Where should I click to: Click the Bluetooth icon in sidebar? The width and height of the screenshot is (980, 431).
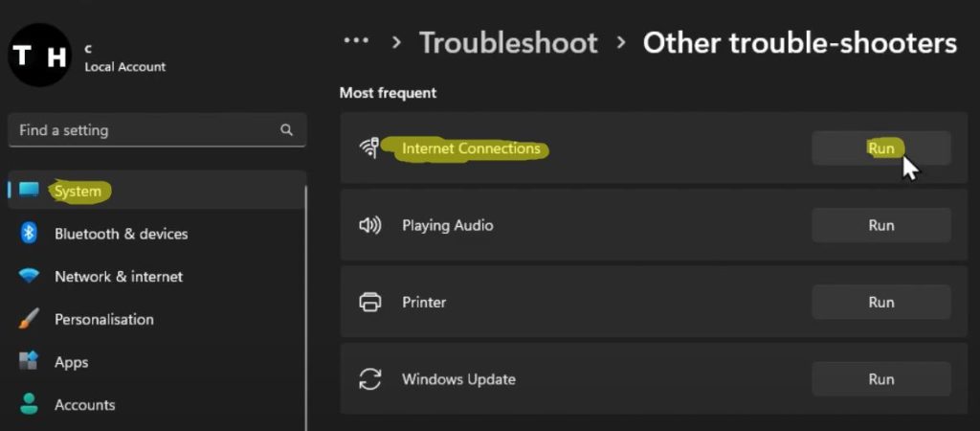(29, 234)
